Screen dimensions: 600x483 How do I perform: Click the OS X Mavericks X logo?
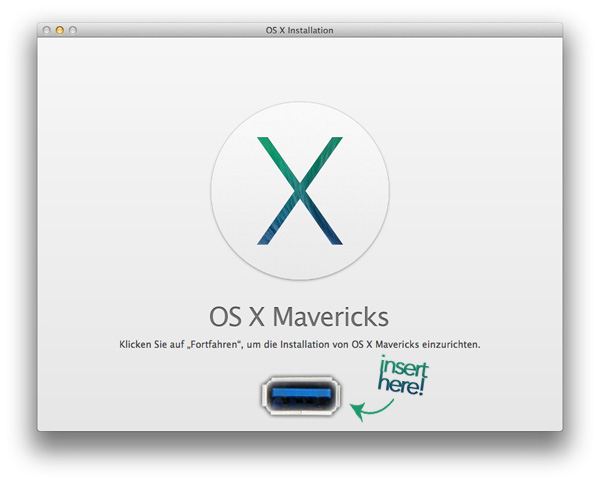[x=300, y=191]
